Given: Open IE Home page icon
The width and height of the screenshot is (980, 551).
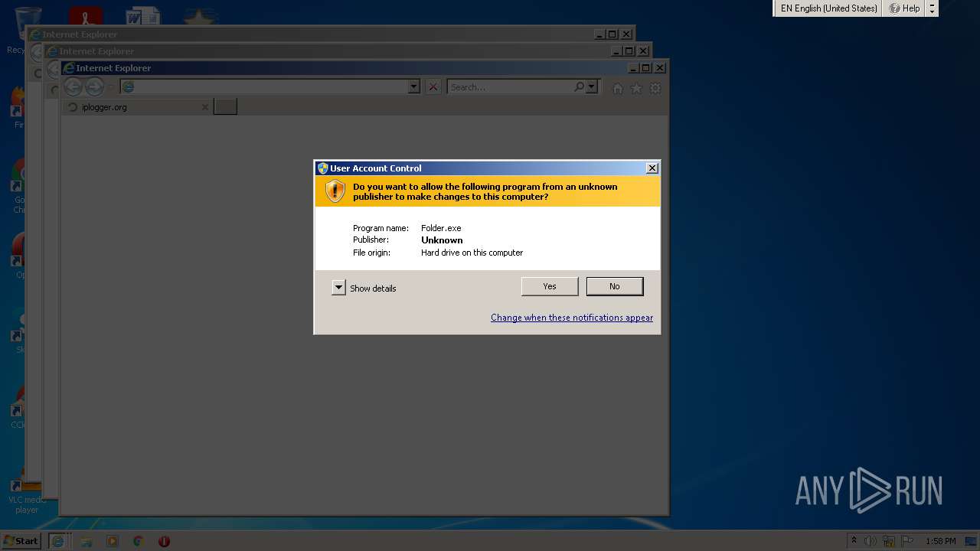Looking at the screenshot, I should coord(618,88).
